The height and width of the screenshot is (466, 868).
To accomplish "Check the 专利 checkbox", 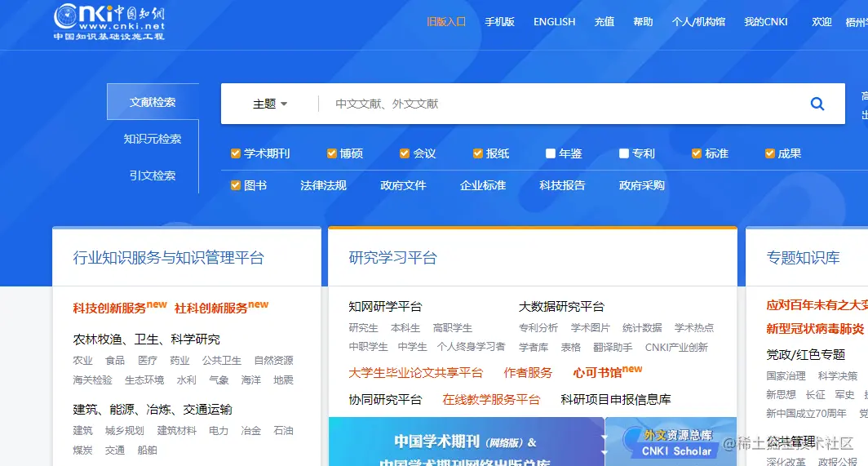I will point(624,153).
